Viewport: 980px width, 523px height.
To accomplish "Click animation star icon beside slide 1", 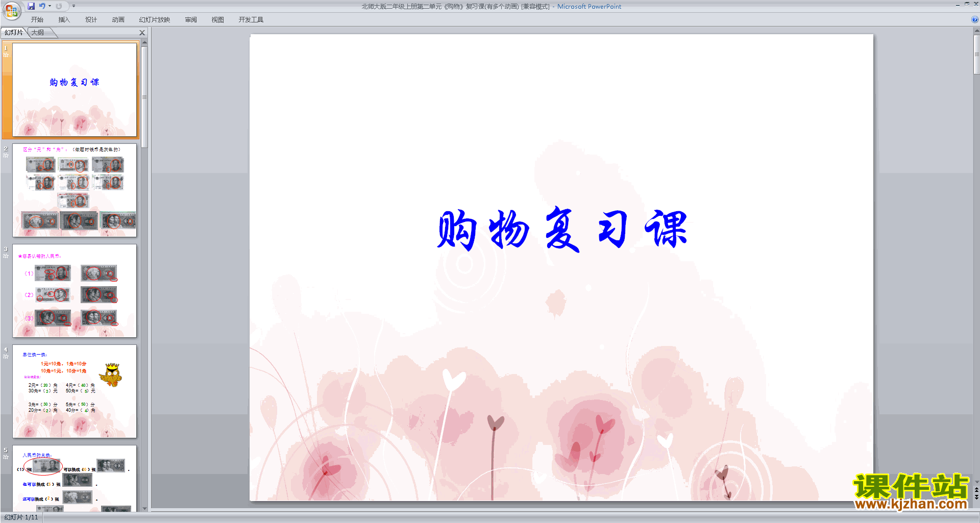I will [x=6, y=55].
